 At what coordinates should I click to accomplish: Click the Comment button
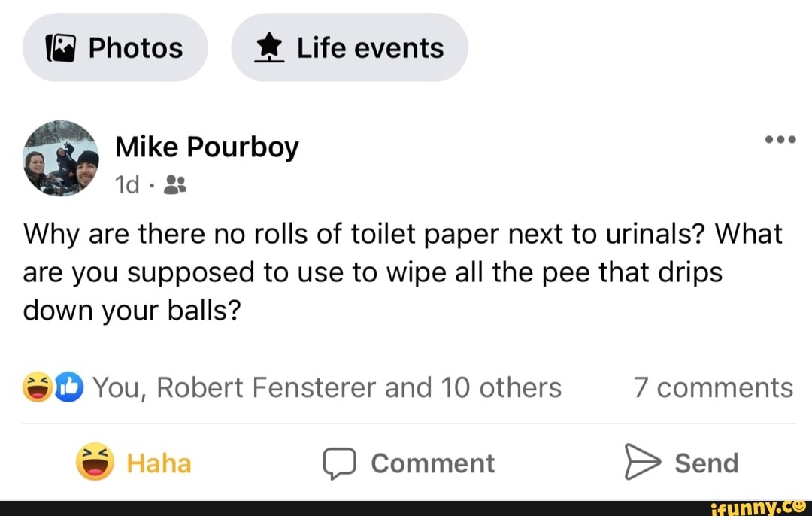click(x=408, y=463)
